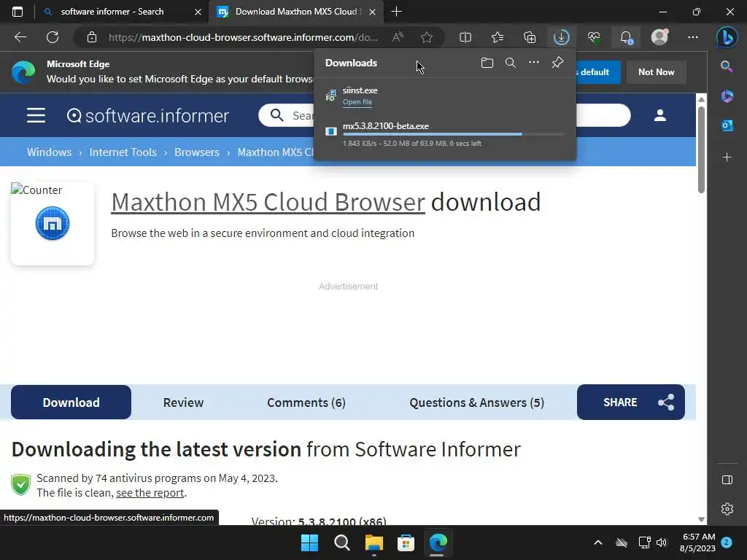Click the mx5.3.8.2100-beta.exe download progress bar
Viewport: 747px width, 560px height.
tap(453, 134)
